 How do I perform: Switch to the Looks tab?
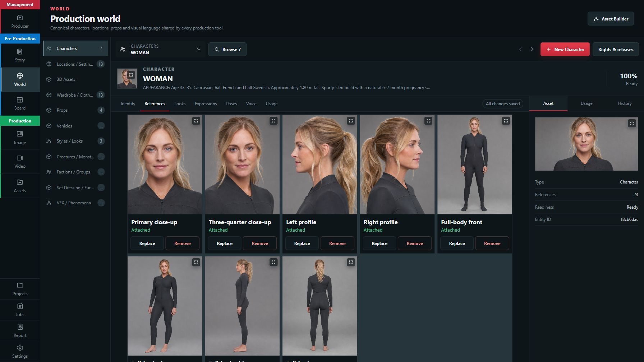coord(180,104)
